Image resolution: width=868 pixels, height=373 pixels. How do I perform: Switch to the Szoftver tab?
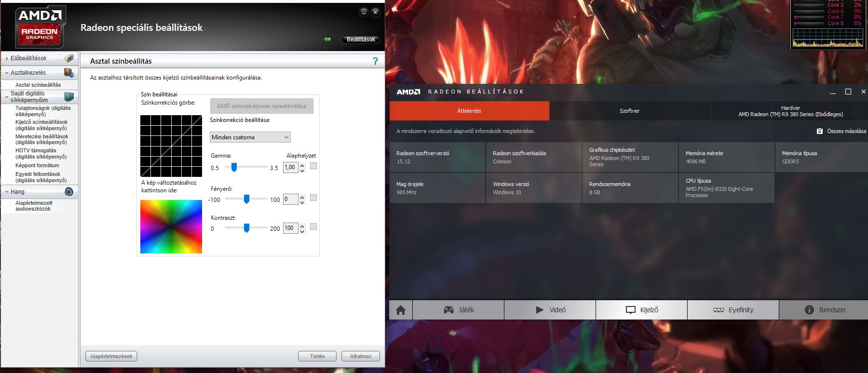(x=629, y=111)
